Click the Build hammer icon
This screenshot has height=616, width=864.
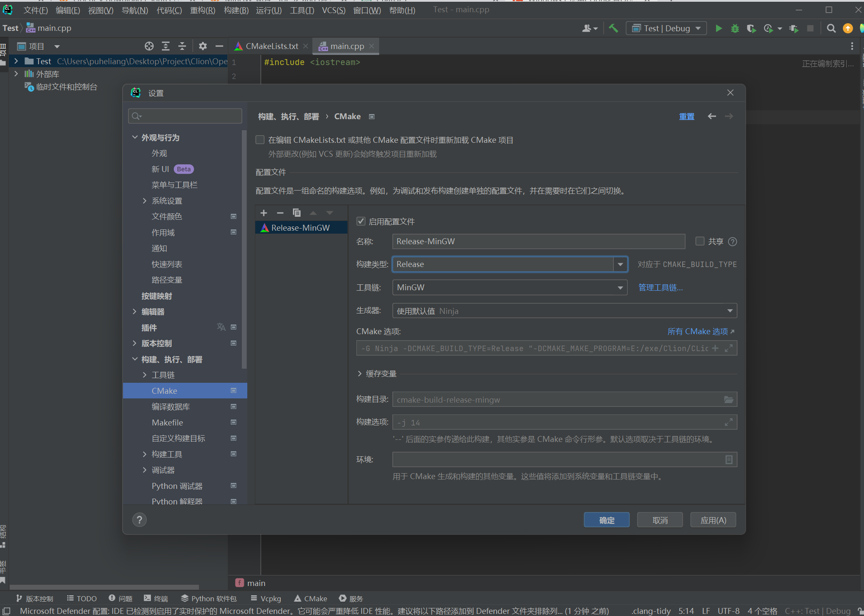click(613, 28)
